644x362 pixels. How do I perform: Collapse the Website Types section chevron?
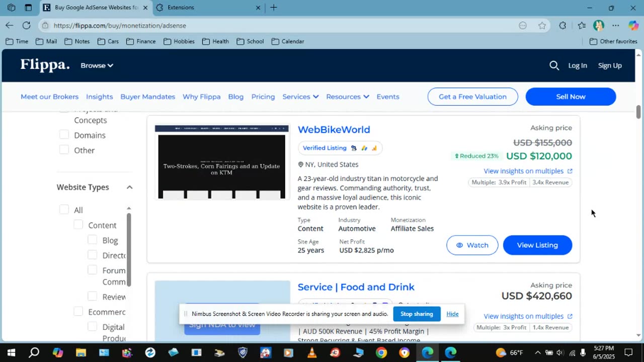point(129,187)
